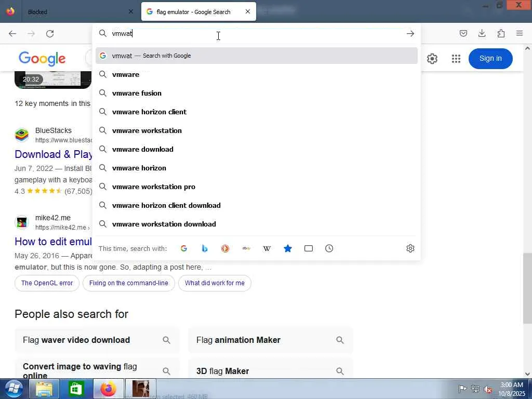Click the address bar containing 'vmwat'

257,34
